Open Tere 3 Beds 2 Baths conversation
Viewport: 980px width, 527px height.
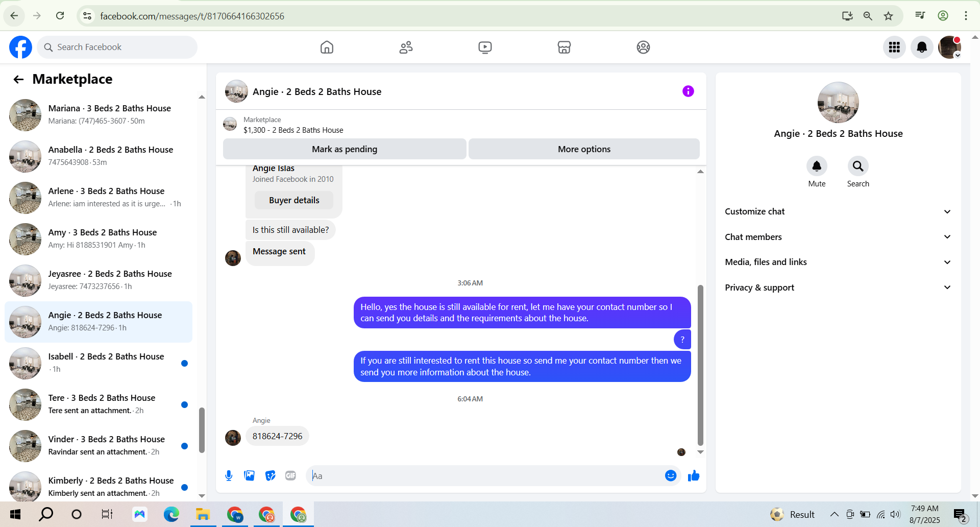pyautogui.click(x=99, y=404)
